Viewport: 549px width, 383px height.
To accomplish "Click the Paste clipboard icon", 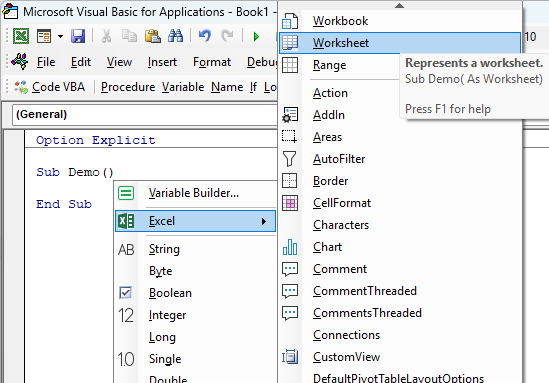I will coord(153,36).
